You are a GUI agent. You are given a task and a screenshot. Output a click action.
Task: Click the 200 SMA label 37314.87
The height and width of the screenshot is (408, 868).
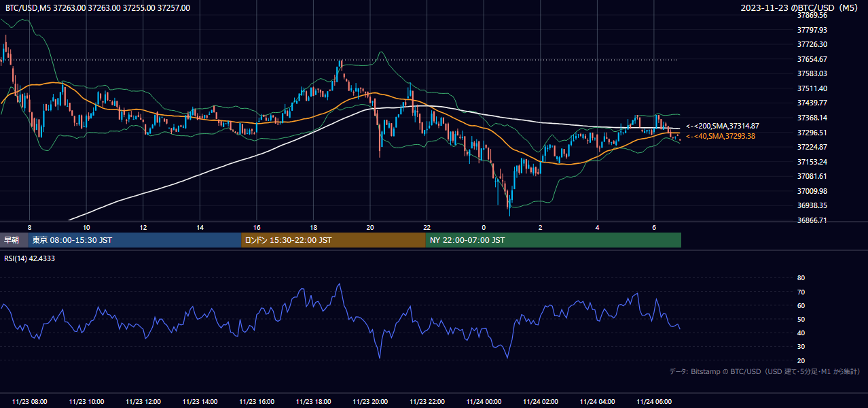(723, 126)
